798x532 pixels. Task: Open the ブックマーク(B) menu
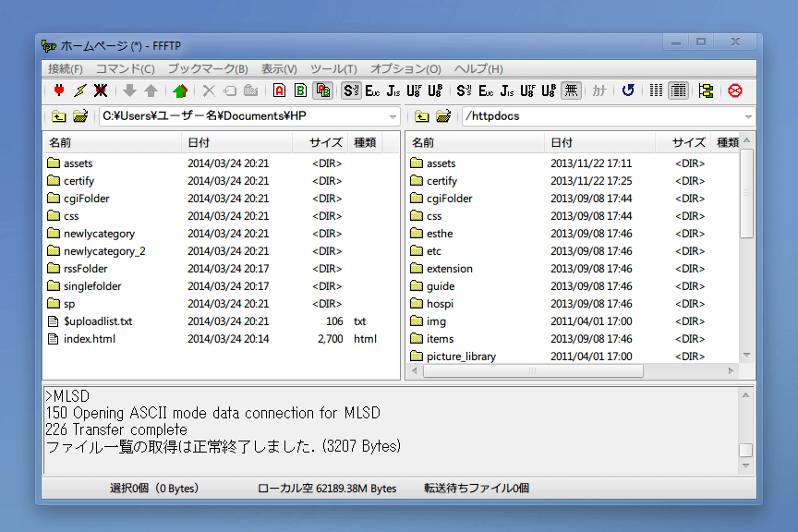[207, 69]
